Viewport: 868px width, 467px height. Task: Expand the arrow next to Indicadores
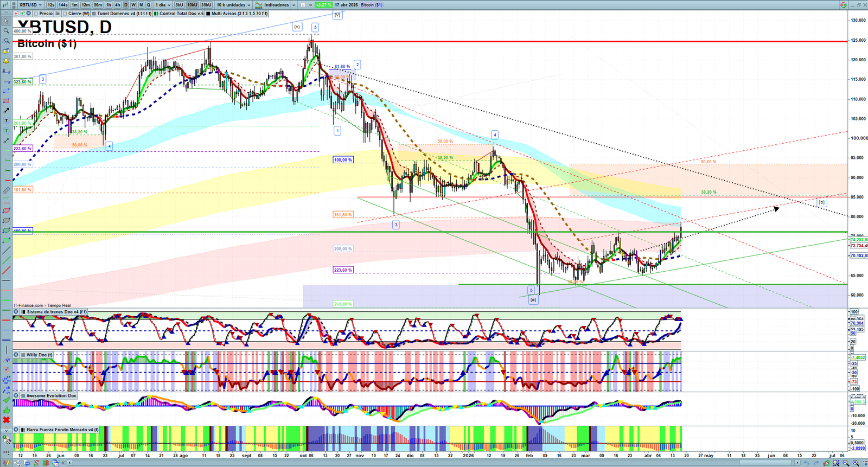293,5
